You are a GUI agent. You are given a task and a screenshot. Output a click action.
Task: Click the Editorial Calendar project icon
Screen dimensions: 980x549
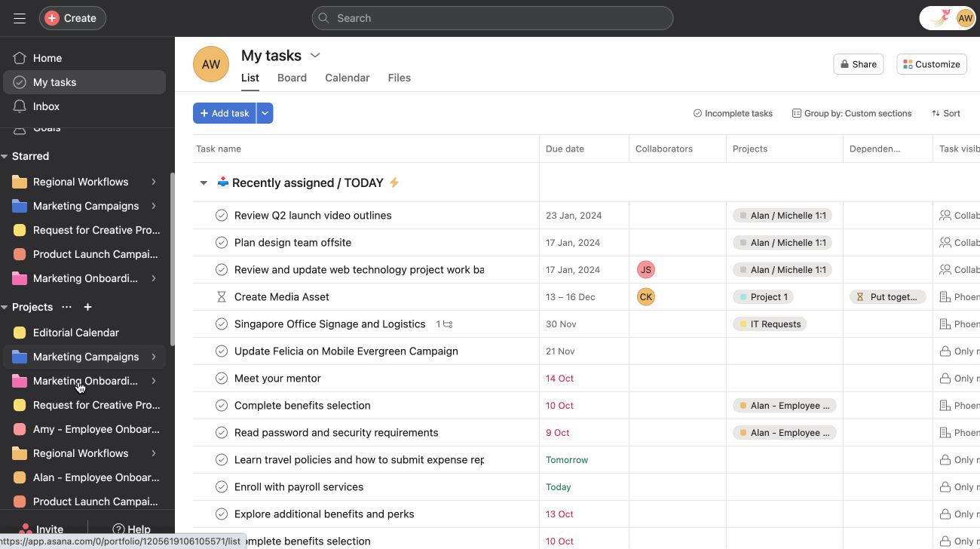click(x=20, y=333)
